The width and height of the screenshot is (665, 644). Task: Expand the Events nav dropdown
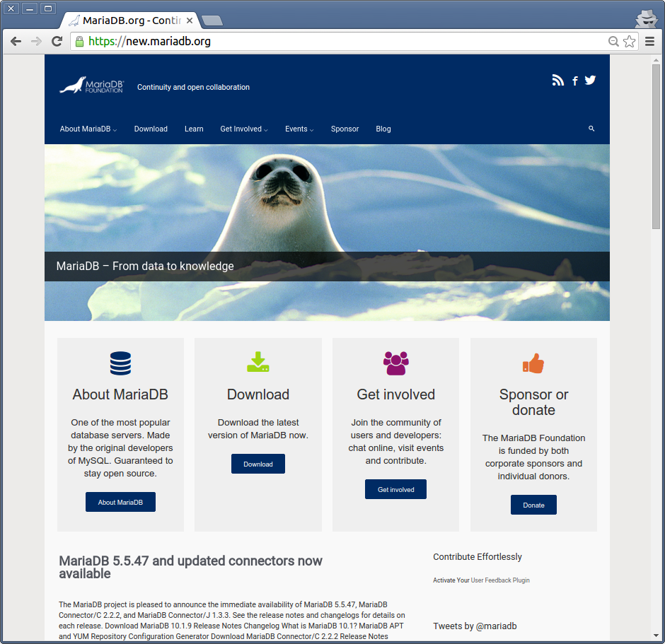[299, 129]
